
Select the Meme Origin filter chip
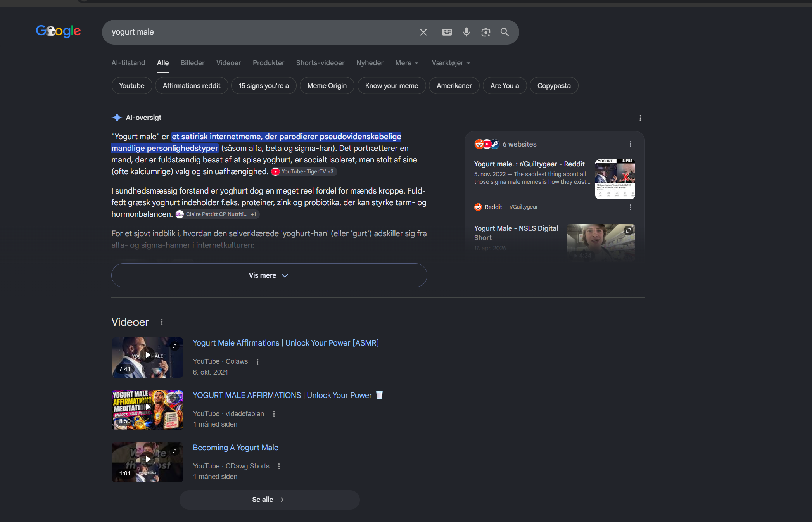[x=327, y=86]
